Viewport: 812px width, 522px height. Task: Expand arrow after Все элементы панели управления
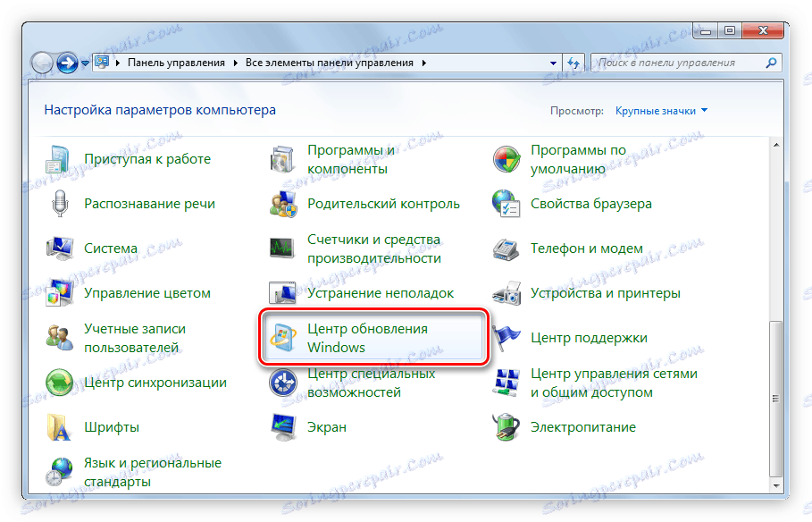tap(424, 63)
